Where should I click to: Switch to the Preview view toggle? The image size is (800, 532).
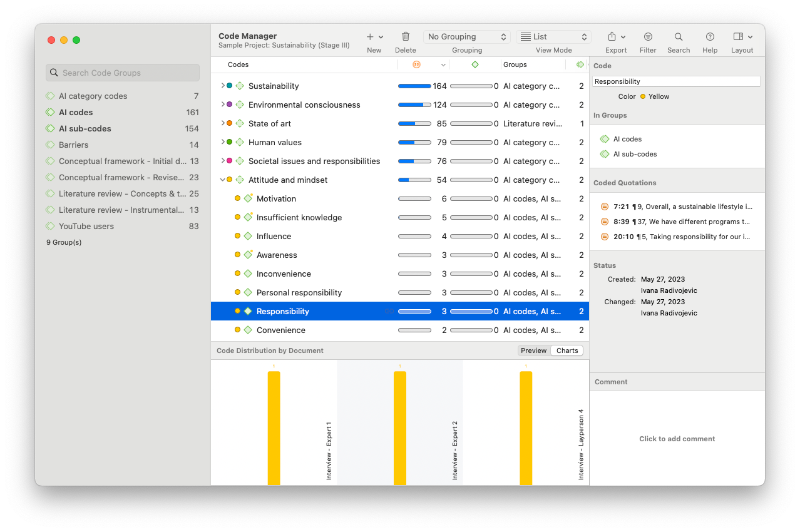[x=534, y=350]
